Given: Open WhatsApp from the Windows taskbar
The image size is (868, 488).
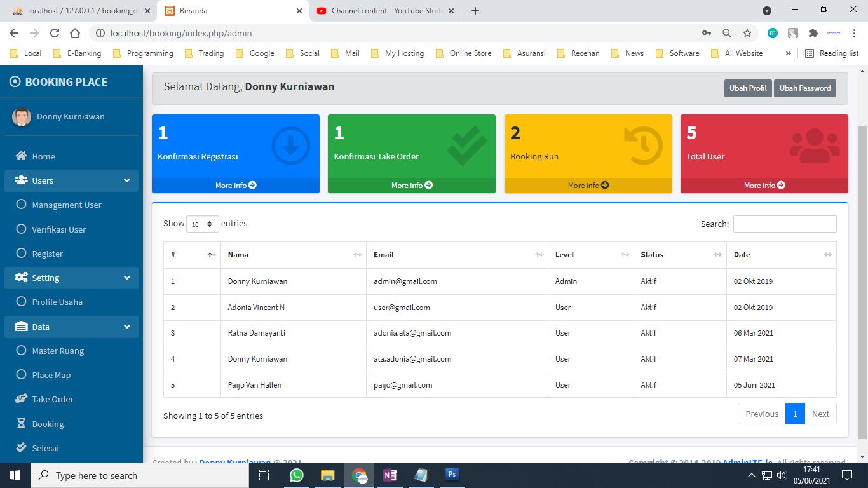Looking at the screenshot, I should click(297, 475).
